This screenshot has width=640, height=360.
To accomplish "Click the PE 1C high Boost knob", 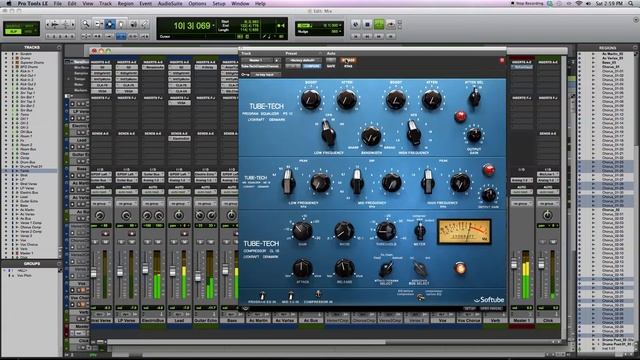I will coord(396,100).
